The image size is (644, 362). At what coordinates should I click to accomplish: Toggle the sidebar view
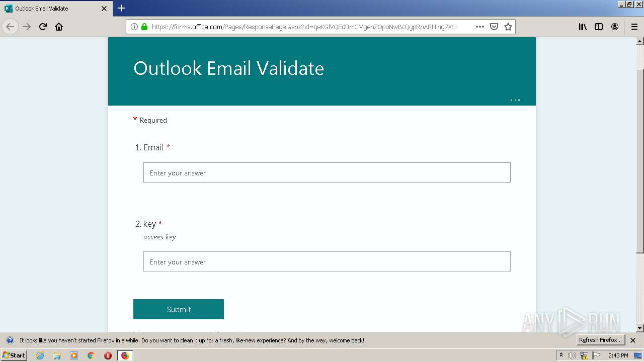coord(599,27)
